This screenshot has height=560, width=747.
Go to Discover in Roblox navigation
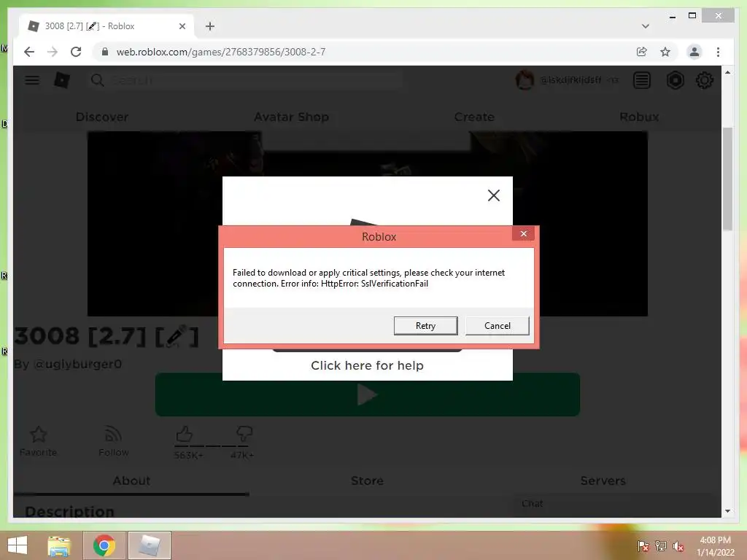(102, 117)
